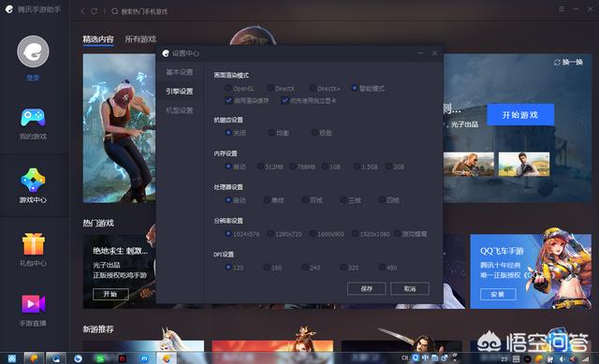Screen dimensions: 599x364
Task: Set processor to 双核
Action: pos(305,199)
